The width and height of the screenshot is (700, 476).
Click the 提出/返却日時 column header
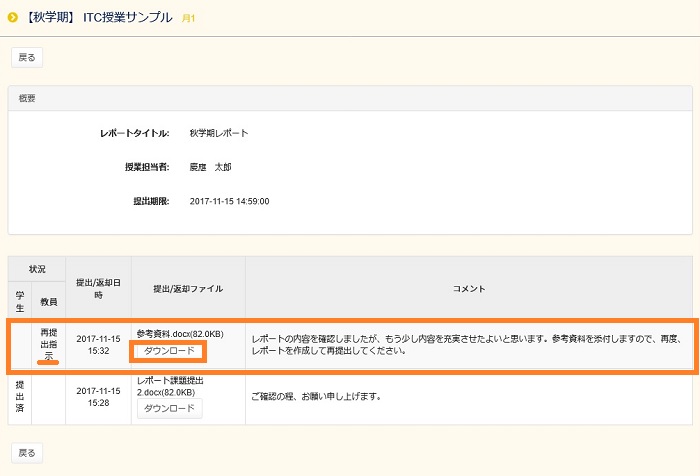click(98, 289)
